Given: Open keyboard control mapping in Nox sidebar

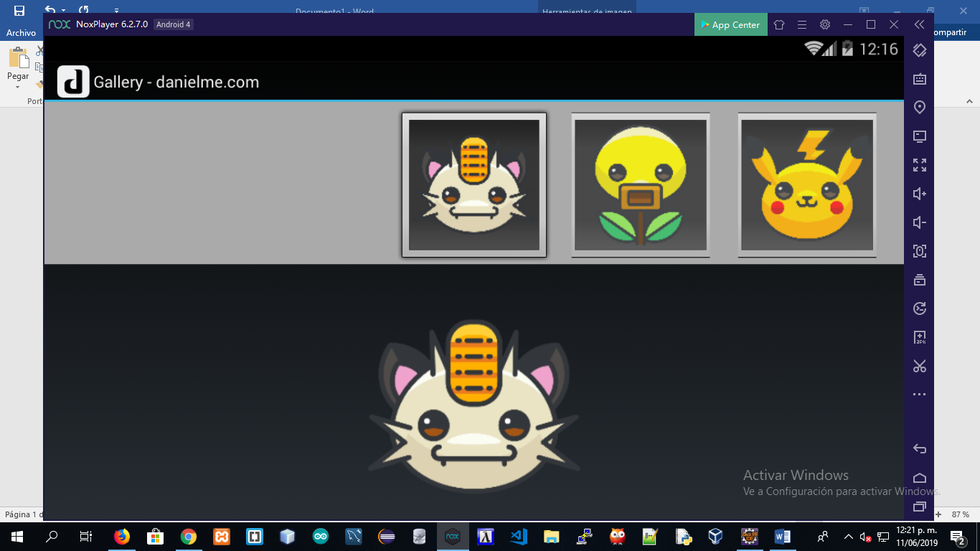Looking at the screenshot, I should tap(920, 79).
